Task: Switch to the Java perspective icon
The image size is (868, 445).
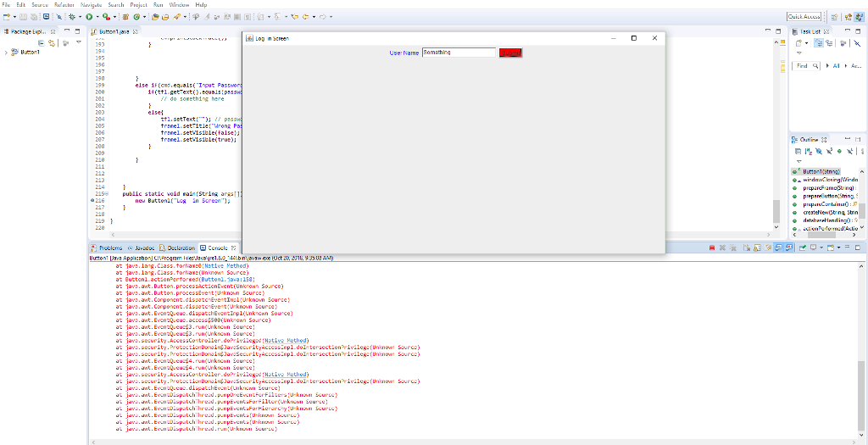Action: (x=858, y=17)
